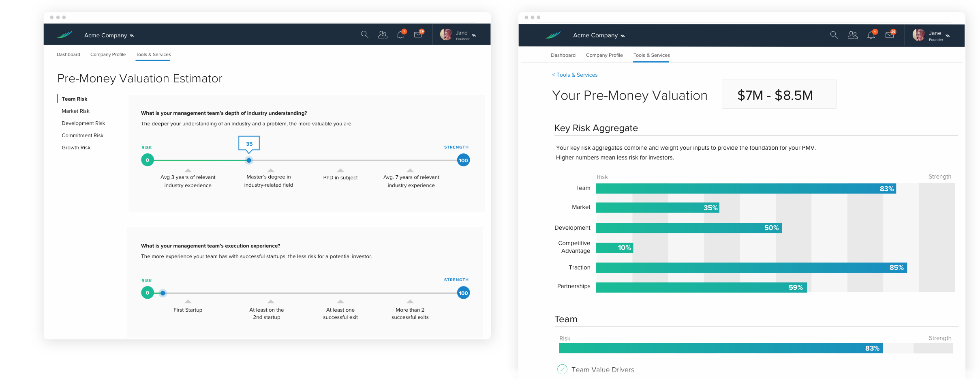Viewport: 980px width, 392px height.
Task: Click the industry understanding slider handle at 35
Action: click(249, 160)
